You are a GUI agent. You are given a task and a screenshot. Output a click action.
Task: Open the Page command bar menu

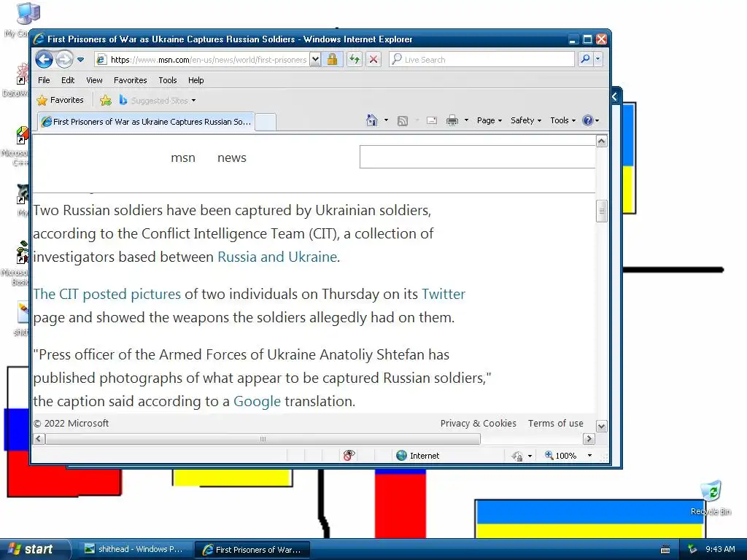(x=489, y=120)
